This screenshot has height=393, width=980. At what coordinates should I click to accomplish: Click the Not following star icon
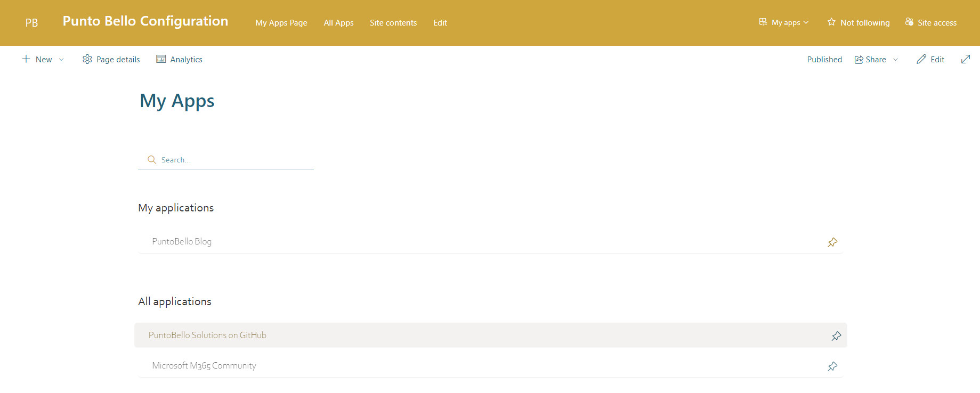tap(831, 22)
